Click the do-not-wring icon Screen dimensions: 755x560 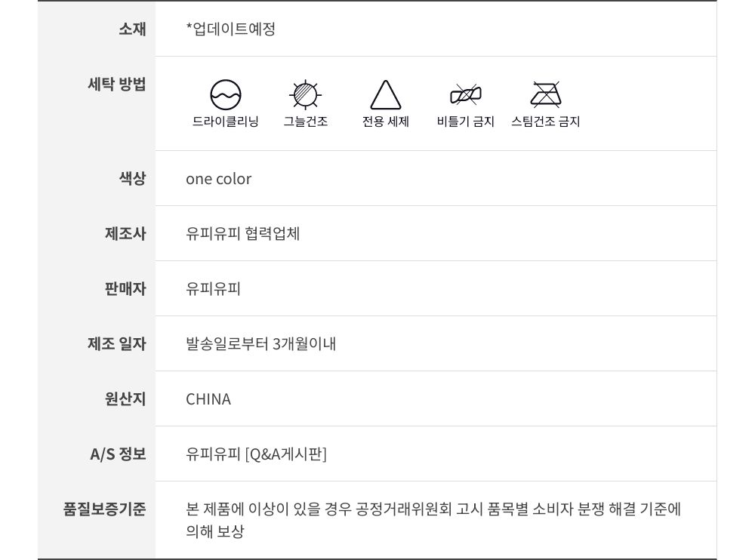point(466,95)
